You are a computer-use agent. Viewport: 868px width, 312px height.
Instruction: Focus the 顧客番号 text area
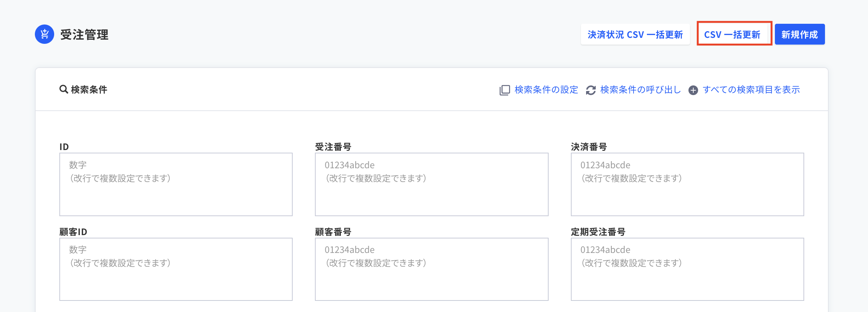click(431, 269)
